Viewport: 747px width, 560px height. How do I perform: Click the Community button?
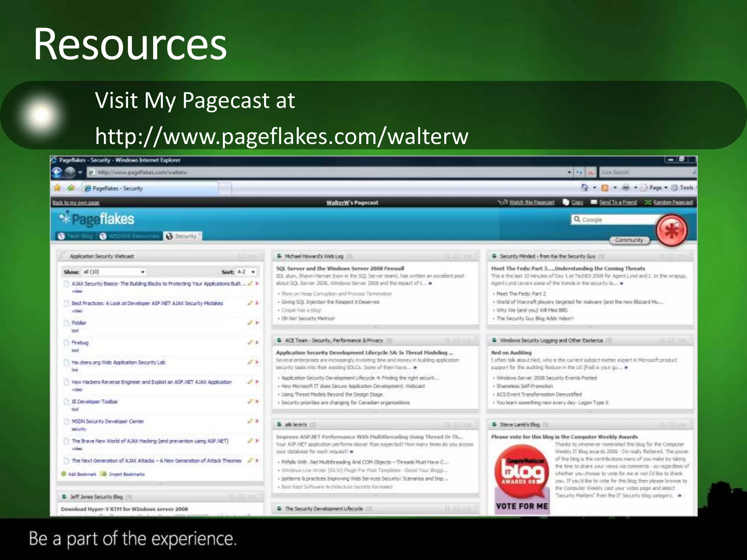(x=629, y=240)
